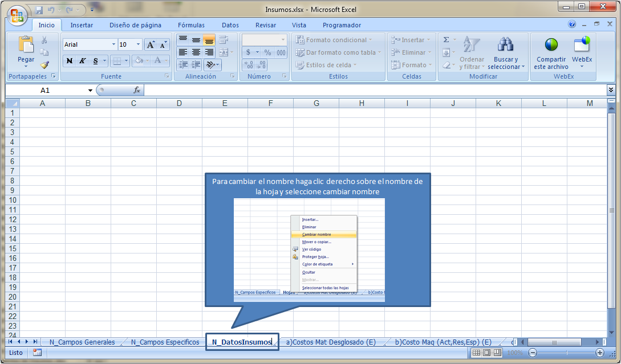Click the insert function fx button
The image size is (621, 364).
(x=137, y=90)
